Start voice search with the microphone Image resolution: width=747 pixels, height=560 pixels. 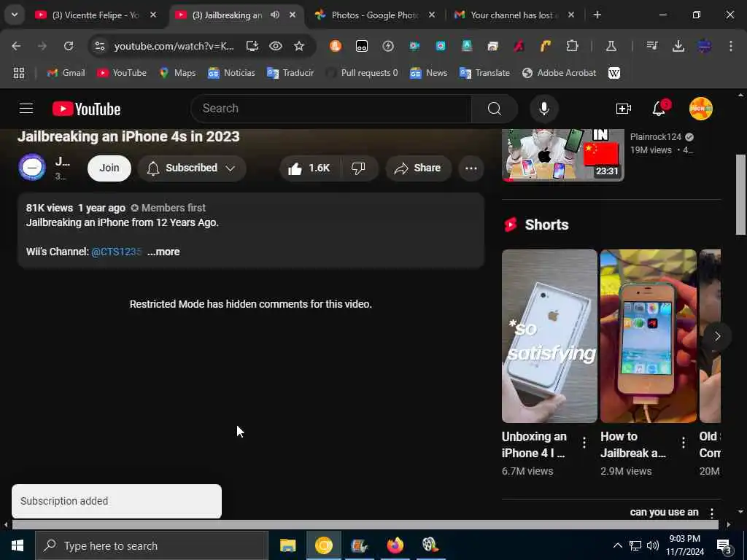[543, 109]
